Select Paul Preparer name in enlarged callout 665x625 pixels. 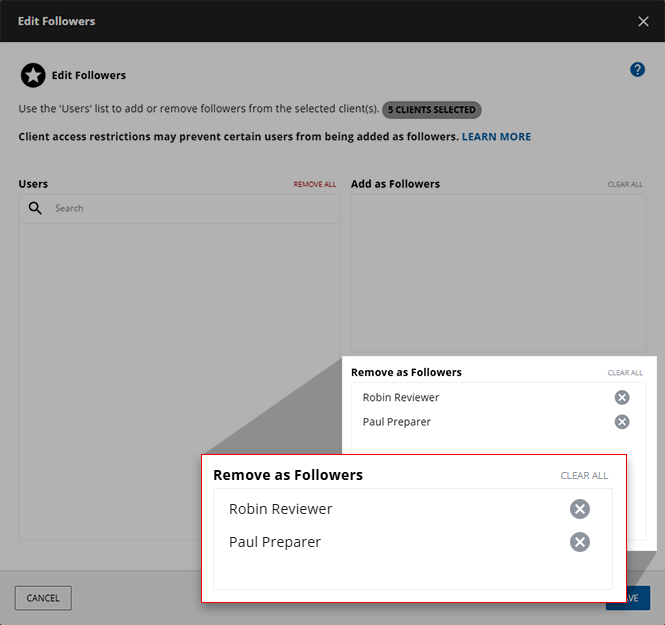click(x=274, y=542)
